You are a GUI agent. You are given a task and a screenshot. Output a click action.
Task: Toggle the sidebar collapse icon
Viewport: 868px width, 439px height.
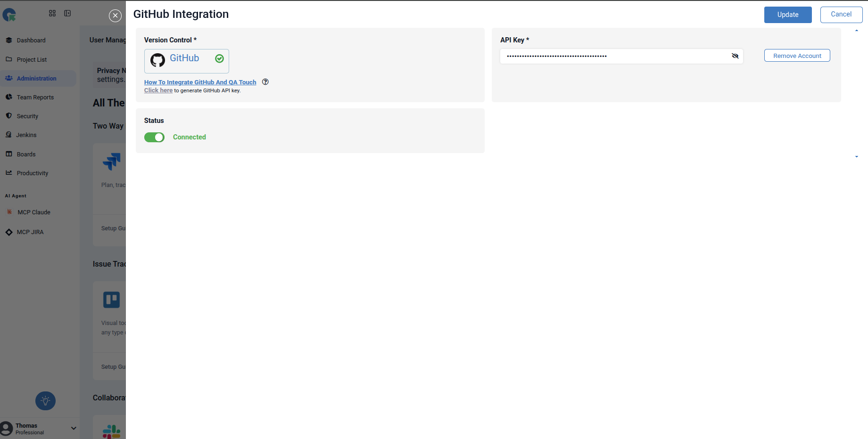(x=67, y=13)
